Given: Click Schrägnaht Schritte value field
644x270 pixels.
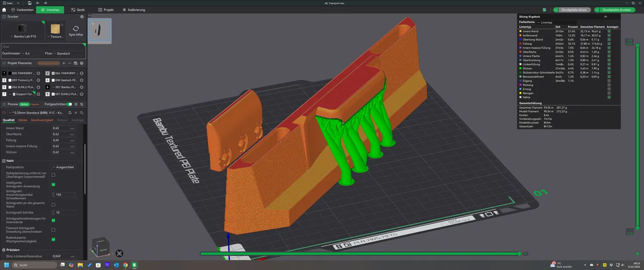Looking at the screenshot, I should pyautogui.click(x=65, y=213).
